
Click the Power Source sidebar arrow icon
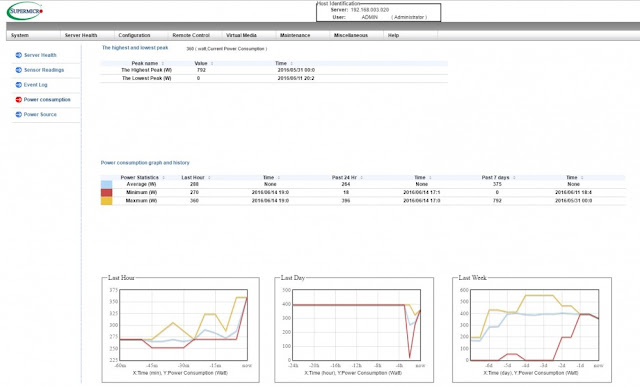pos(18,114)
